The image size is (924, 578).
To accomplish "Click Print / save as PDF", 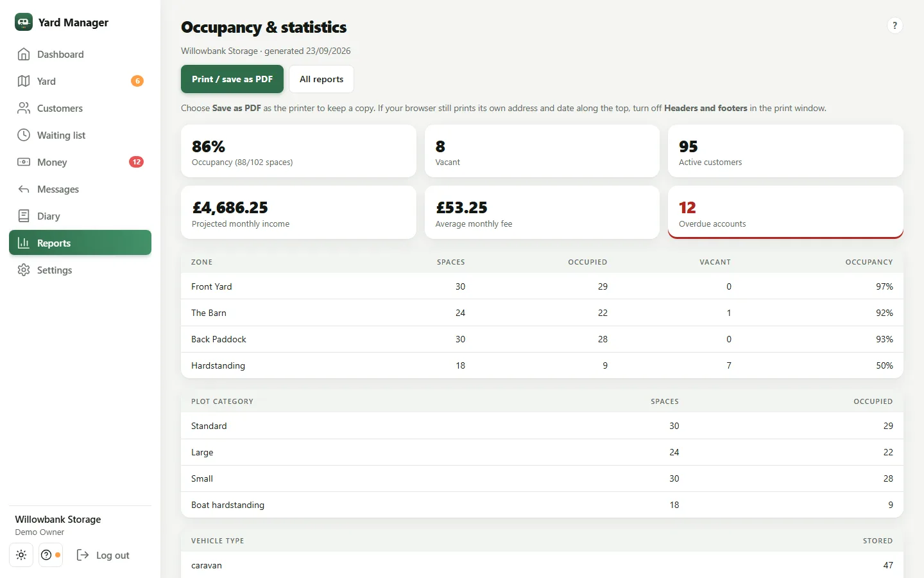I will [x=232, y=79].
